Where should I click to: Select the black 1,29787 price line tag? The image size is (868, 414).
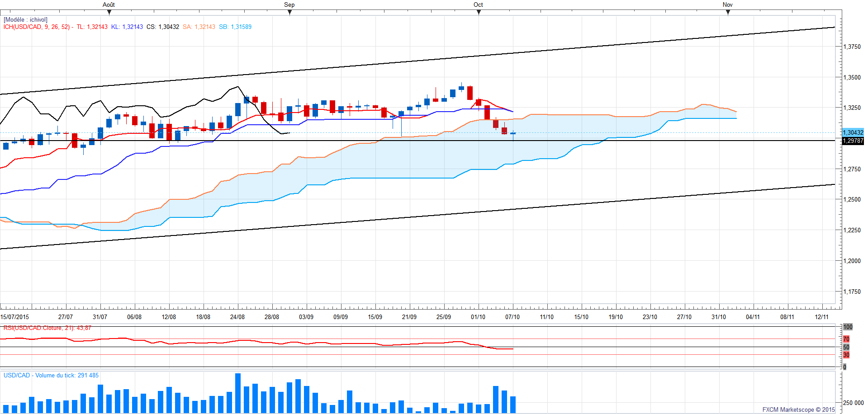[853, 141]
